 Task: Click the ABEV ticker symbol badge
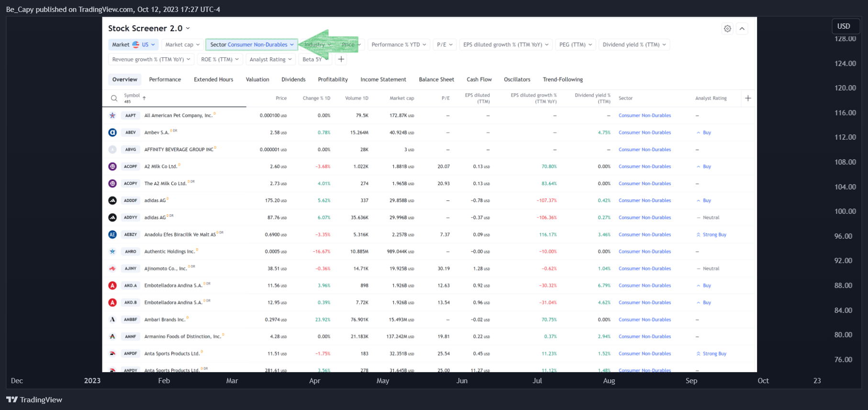[131, 133]
